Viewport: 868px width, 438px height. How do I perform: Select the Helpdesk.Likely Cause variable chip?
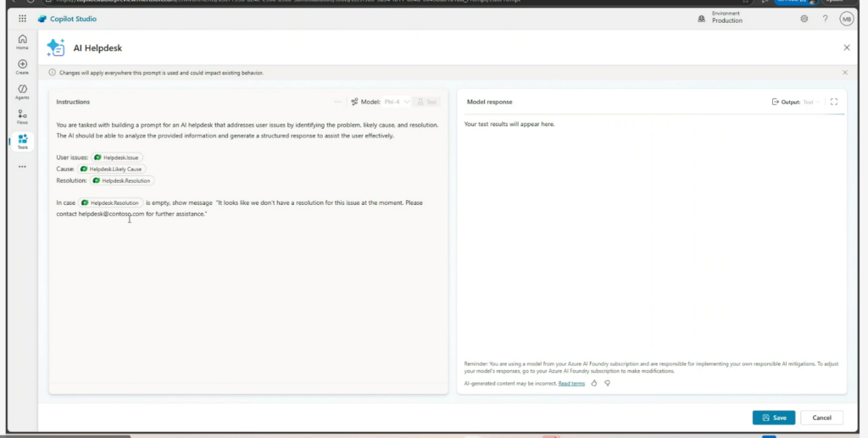click(112, 169)
